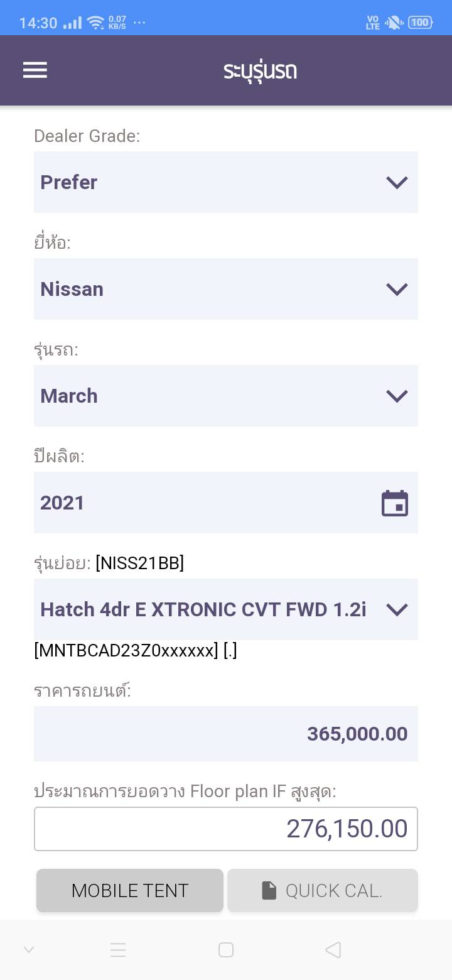Tap the hide keyboard chevron in navigation bar

coord(29,950)
